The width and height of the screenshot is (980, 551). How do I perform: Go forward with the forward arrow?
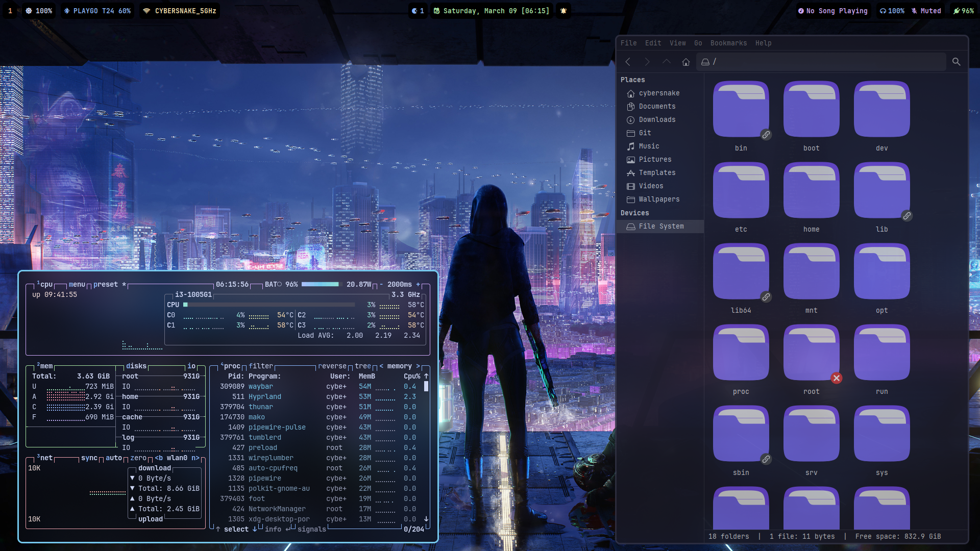[647, 62]
